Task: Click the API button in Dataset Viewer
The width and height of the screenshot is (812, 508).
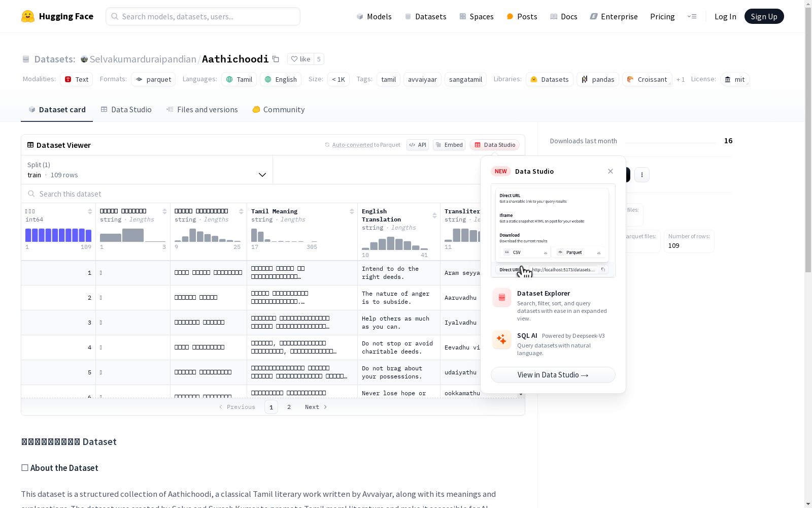Action: tap(418, 145)
